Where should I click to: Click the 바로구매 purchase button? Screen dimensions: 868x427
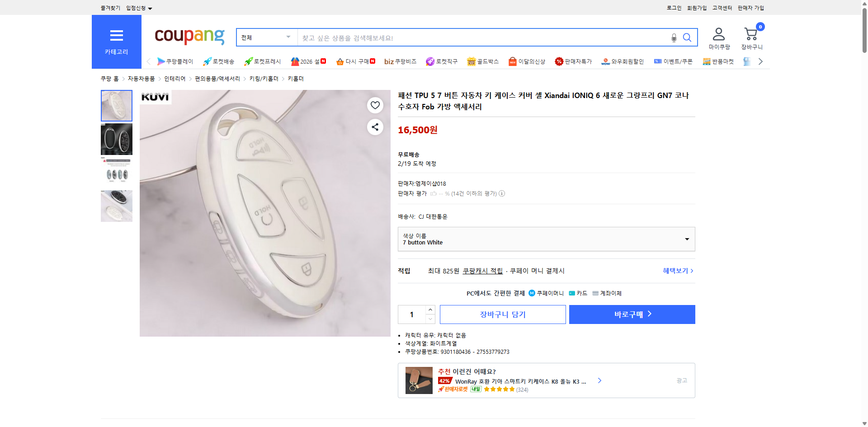click(631, 314)
